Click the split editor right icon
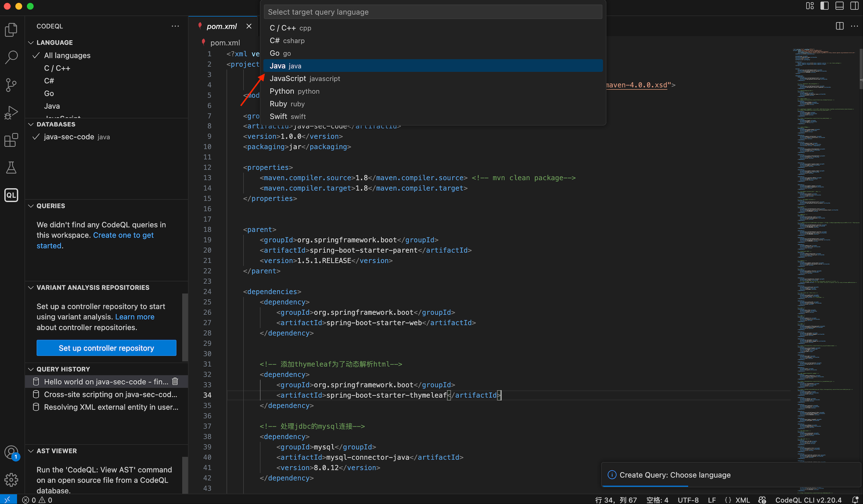Image resolution: width=863 pixels, height=504 pixels. (x=839, y=26)
